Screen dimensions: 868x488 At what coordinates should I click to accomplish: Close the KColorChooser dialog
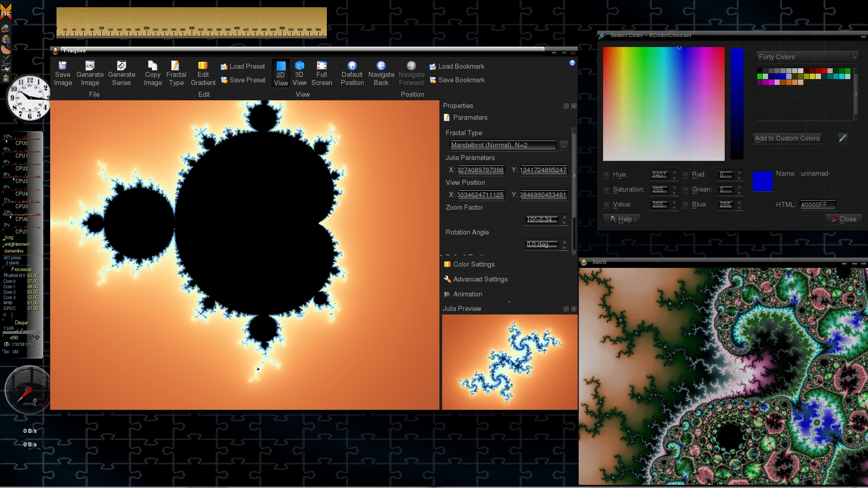point(844,219)
